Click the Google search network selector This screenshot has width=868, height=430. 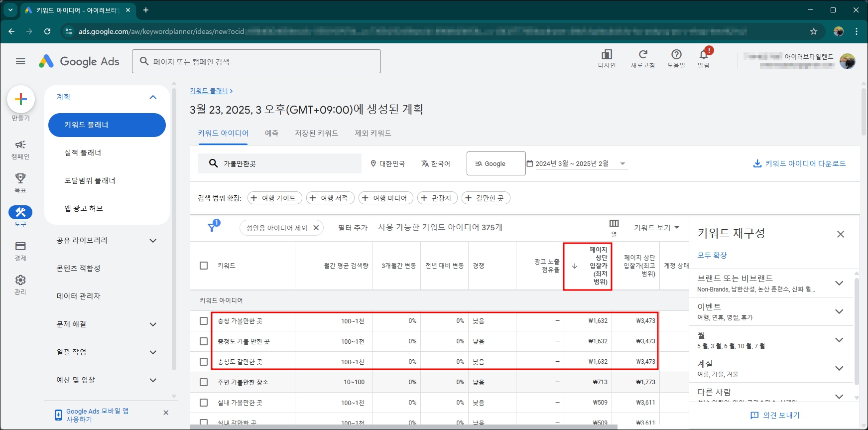pos(496,163)
